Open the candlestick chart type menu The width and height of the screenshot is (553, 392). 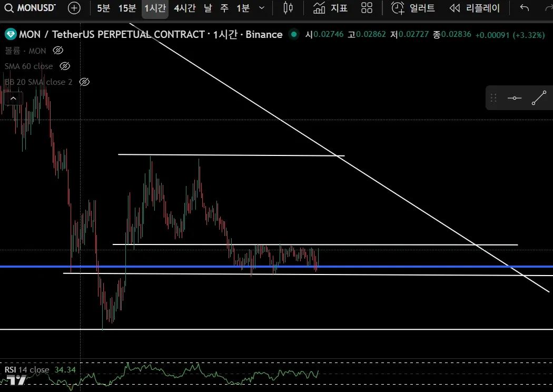click(x=288, y=8)
